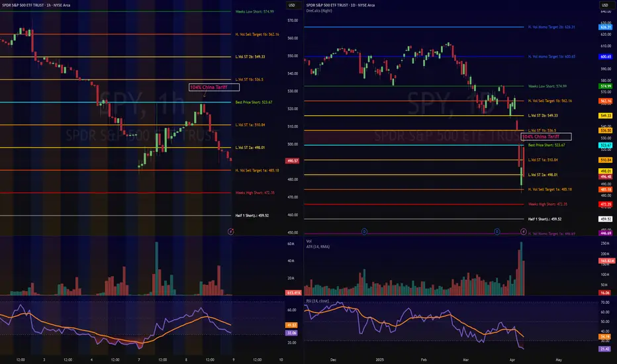Select 'L.Vol ST 2a: 498.01' label on 1D chart

coord(543,175)
